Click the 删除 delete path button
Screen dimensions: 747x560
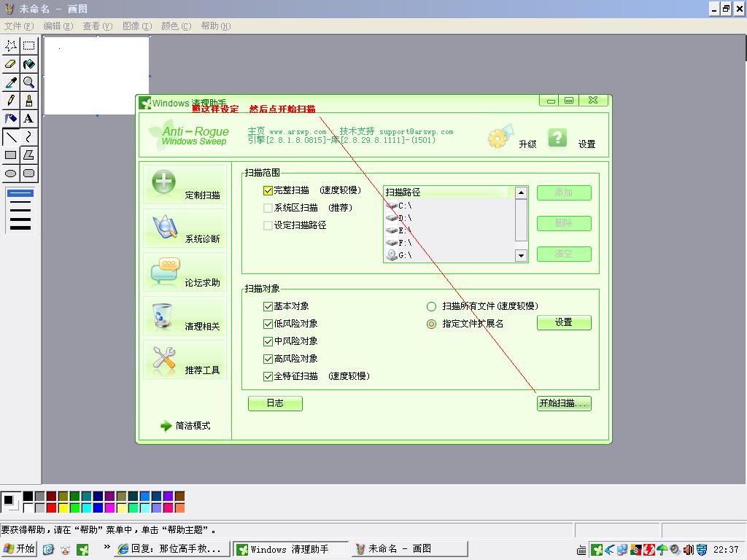[x=564, y=223]
